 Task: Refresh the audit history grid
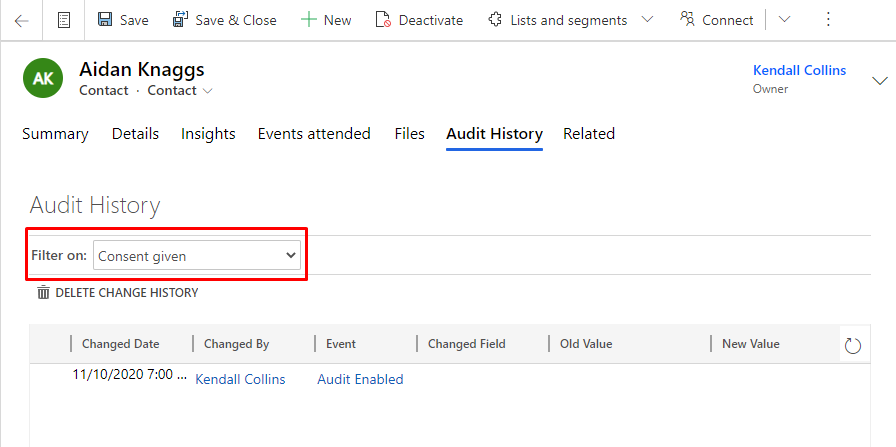[853, 345]
